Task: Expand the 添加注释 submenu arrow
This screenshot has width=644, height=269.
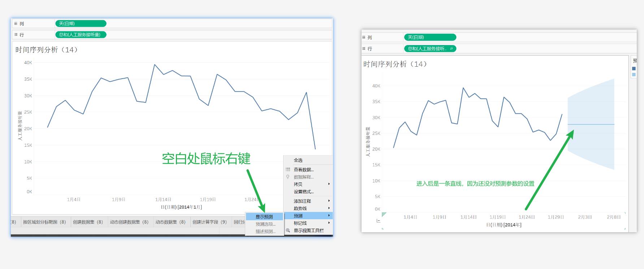Action: [329, 201]
